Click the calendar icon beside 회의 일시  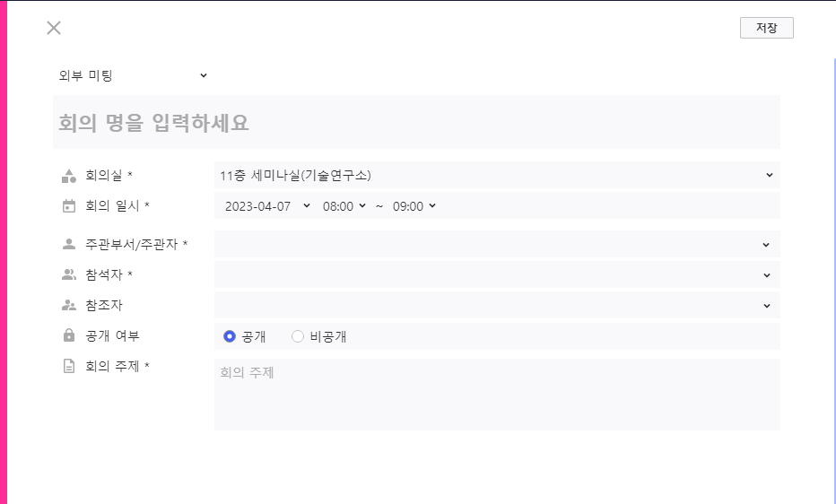[x=69, y=206]
